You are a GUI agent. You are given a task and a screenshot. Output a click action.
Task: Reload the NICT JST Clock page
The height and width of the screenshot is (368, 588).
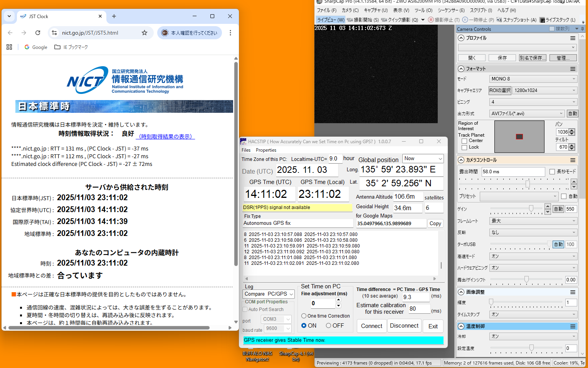tap(38, 33)
